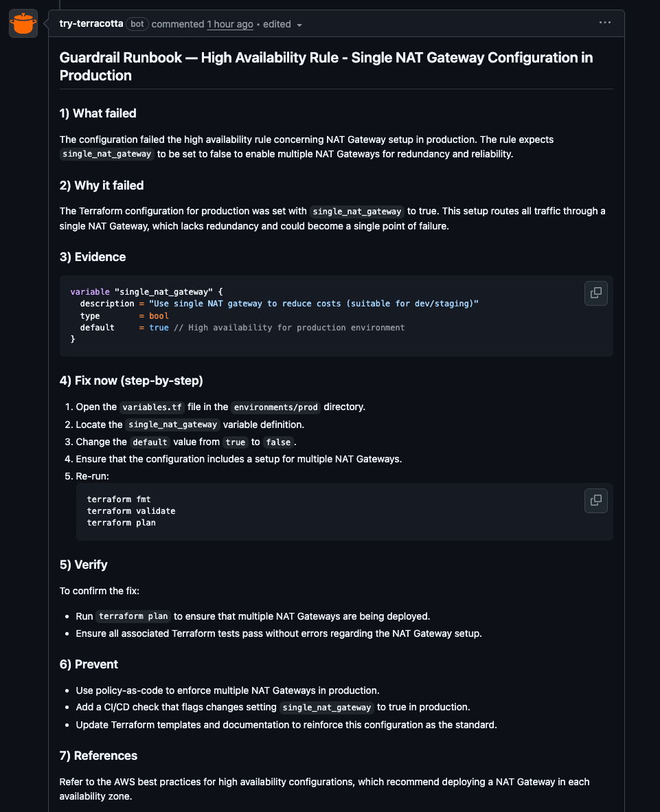This screenshot has height=812, width=660.
Task: Open the "1 hour ago" comment timestamp
Action: (x=230, y=24)
